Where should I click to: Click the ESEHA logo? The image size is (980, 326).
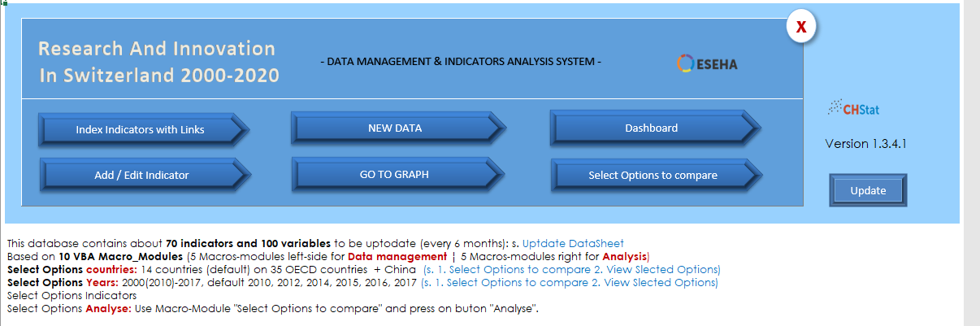coord(707,63)
